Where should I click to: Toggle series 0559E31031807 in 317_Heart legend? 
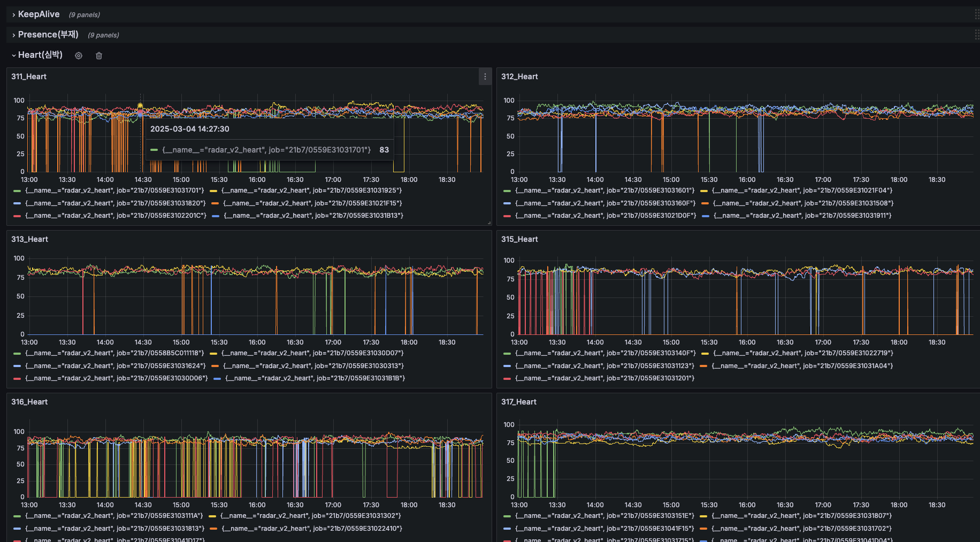coord(801,516)
